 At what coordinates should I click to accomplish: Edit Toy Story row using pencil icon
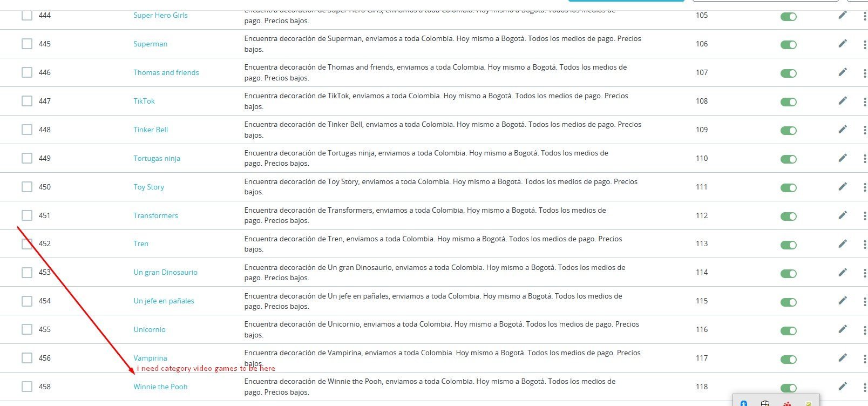pyautogui.click(x=843, y=186)
